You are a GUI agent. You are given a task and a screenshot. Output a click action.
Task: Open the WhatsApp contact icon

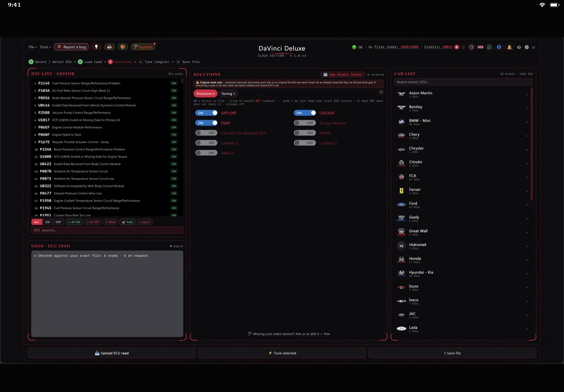point(489,47)
